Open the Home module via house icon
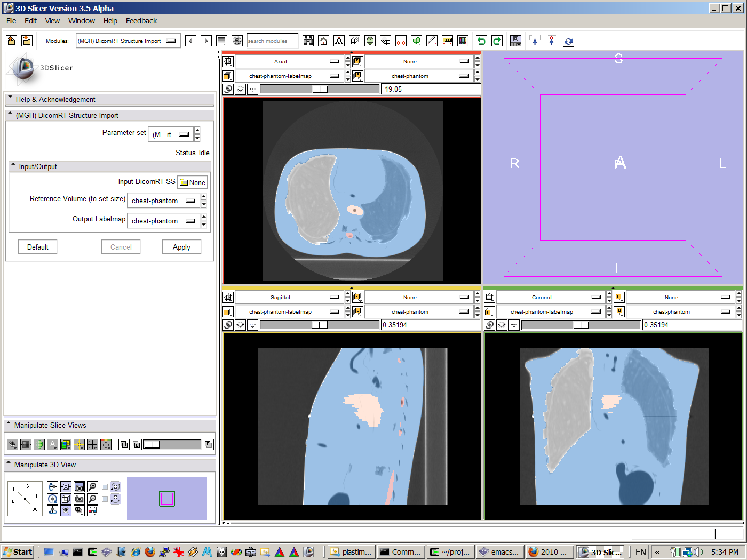This screenshot has width=747, height=560. 323,41
